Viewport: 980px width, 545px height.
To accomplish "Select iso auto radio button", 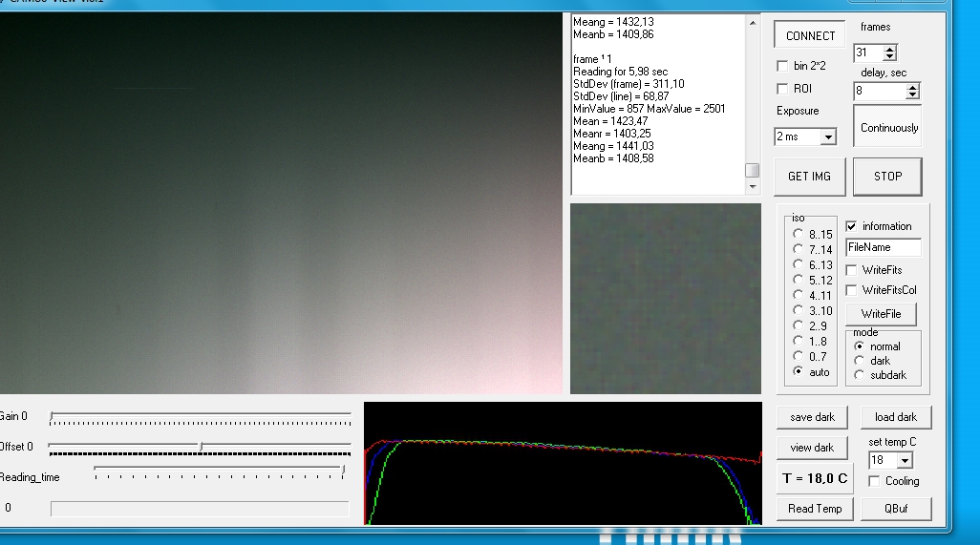I will pos(799,371).
